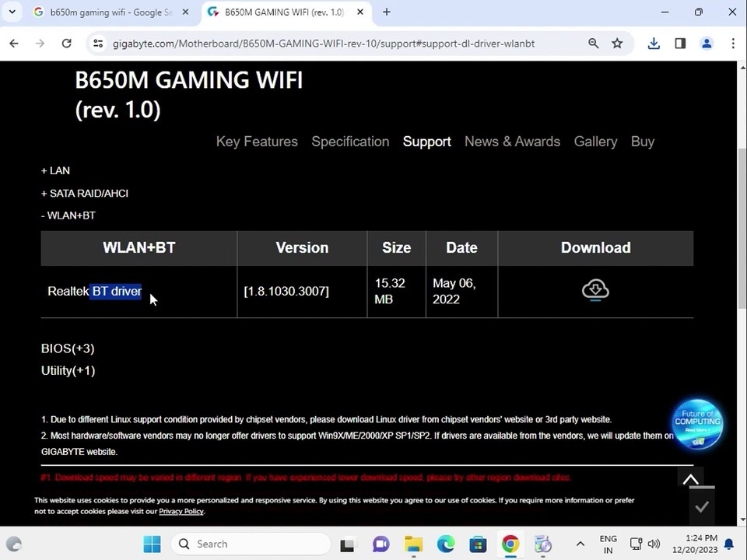This screenshot has width=747, height=560.
Task: Expand the LAN driver category
Action: (55, 170)
